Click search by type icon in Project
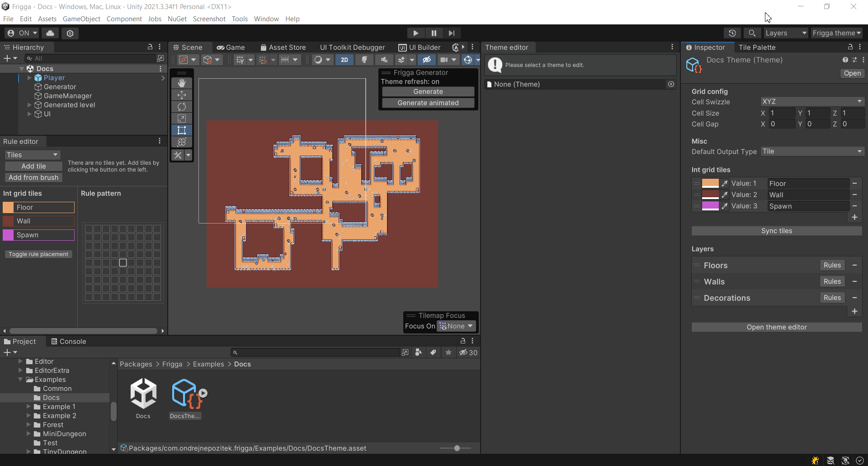Screen dimensions: 868x466 (x=419, y=352)
